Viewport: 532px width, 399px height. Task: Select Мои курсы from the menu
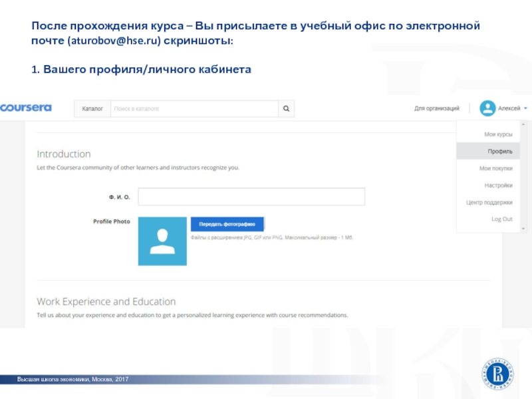click(x=498, y=134)
